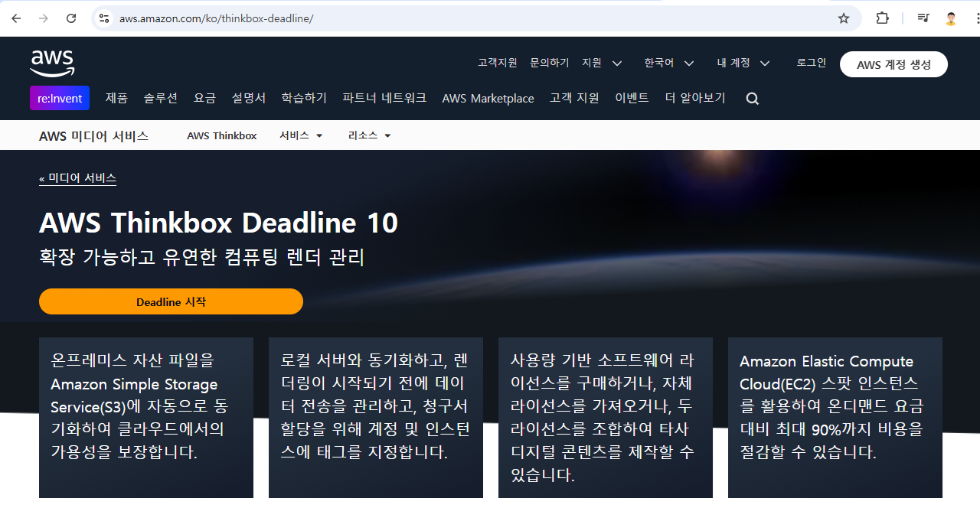Open the 제품 menu
Screen dimensions: 980x508
point(116,98)
